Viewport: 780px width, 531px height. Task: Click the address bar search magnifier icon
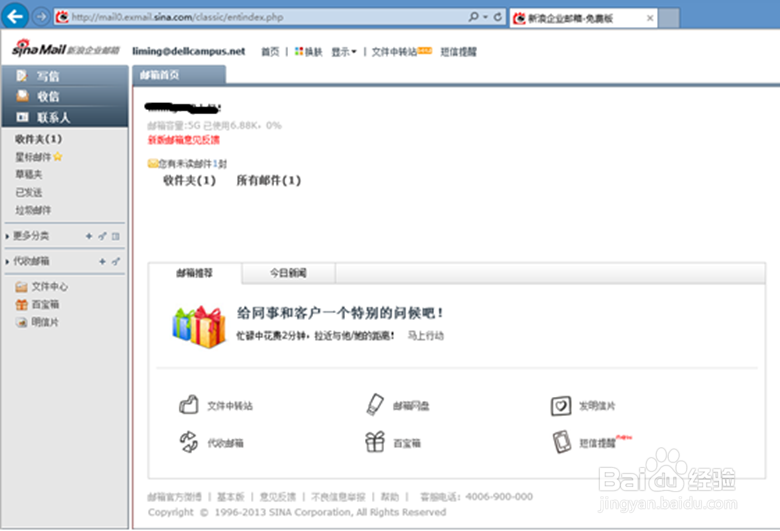pyautogui.click(x=473, y=17)
